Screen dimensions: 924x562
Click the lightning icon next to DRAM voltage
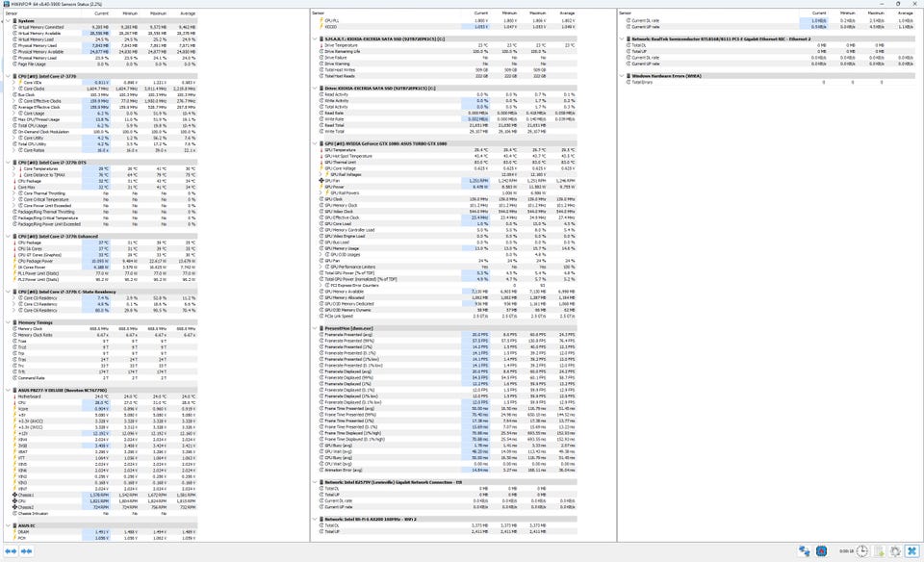[14, 532]
